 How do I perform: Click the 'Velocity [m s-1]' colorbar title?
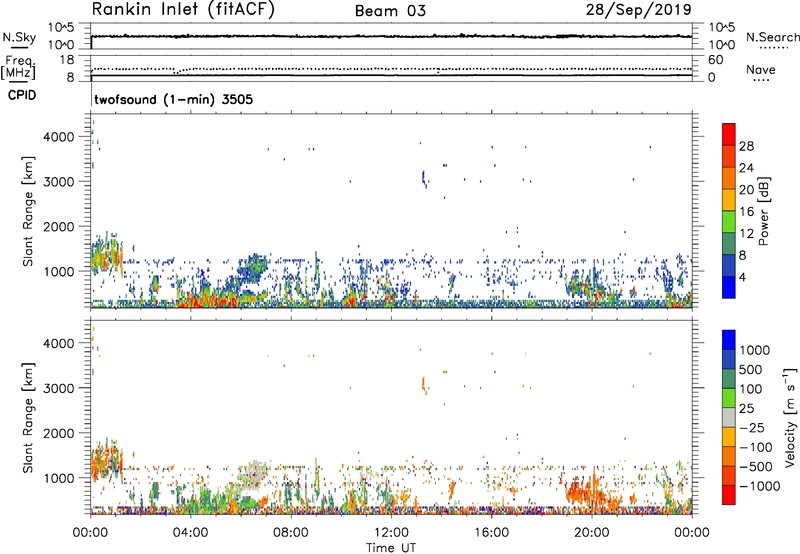point(790,417)
